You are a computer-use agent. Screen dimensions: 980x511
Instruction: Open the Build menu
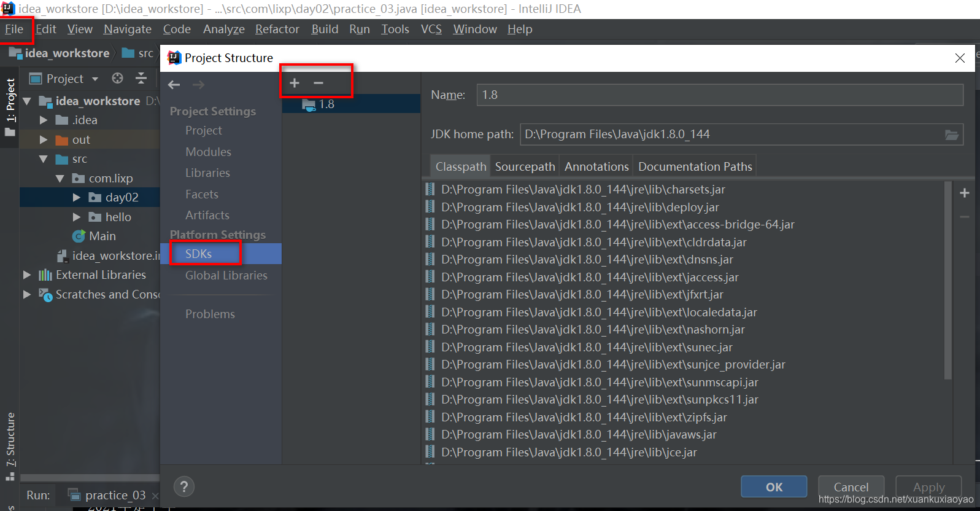325,29
